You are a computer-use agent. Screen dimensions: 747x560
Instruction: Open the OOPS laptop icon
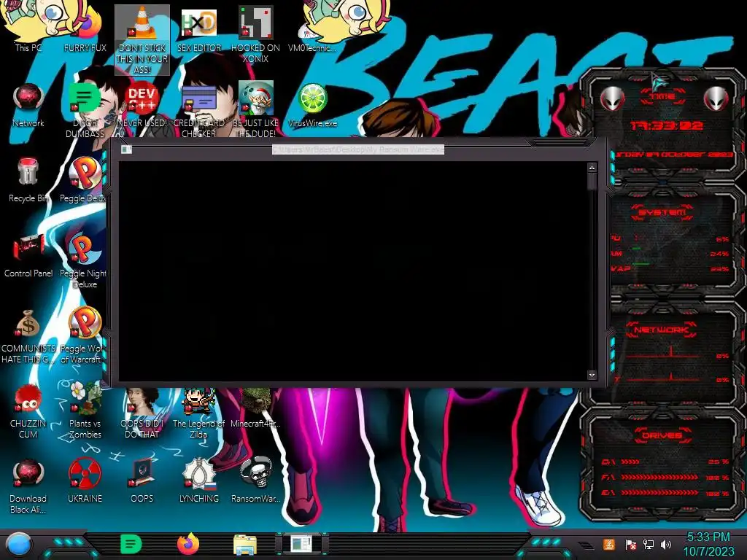[142, 481]
